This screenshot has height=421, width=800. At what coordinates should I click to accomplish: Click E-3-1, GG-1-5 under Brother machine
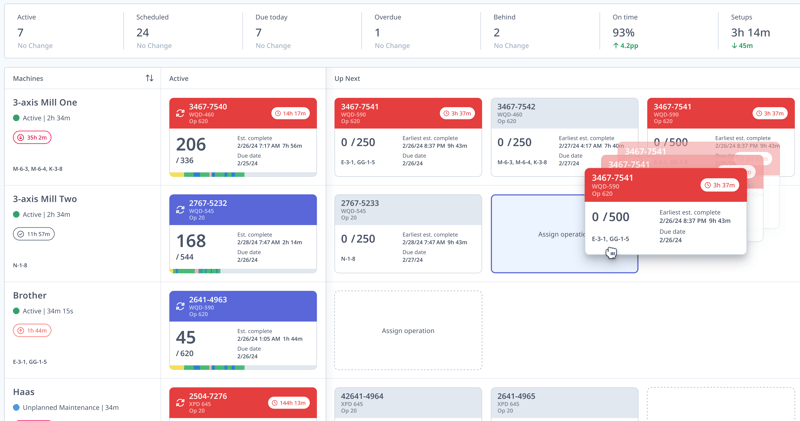click(x=30, y=362)
